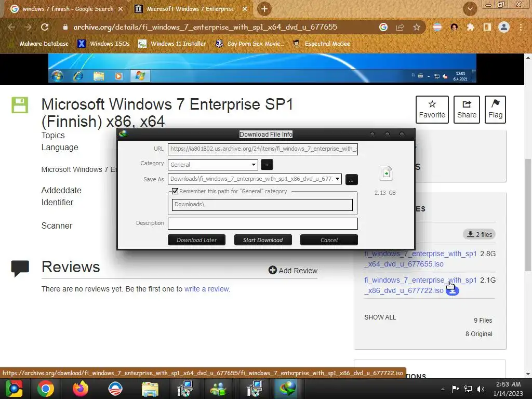
Task: Click the Google icon in the address bar
Action: pos(383,27)
